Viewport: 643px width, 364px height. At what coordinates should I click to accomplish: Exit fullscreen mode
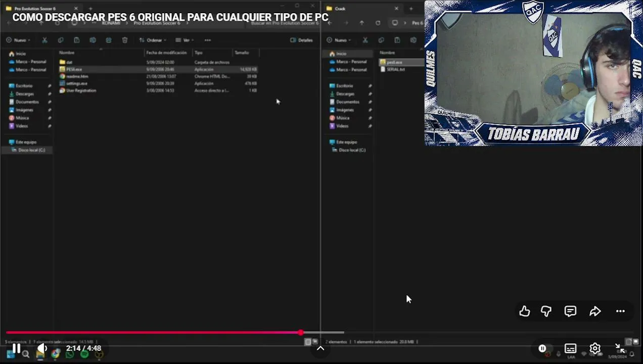(x=620, y=348)
